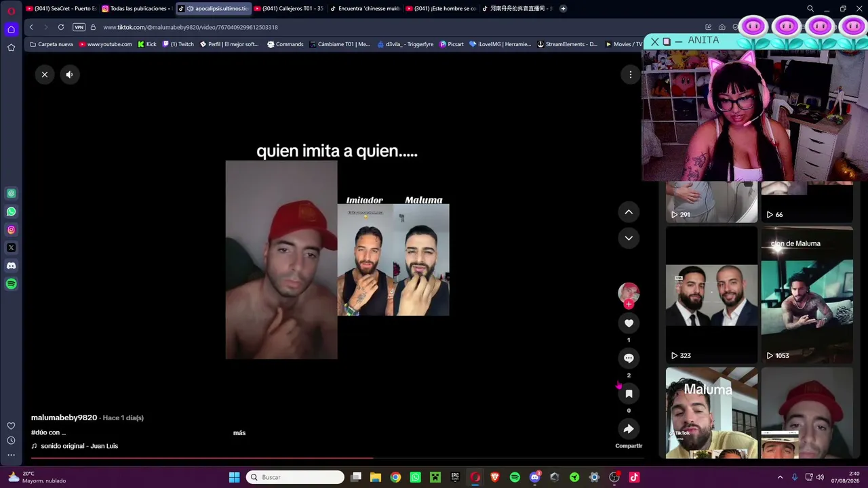Open Google Chrome from the taskbar
868x488 pixels.
pos(395,477)
